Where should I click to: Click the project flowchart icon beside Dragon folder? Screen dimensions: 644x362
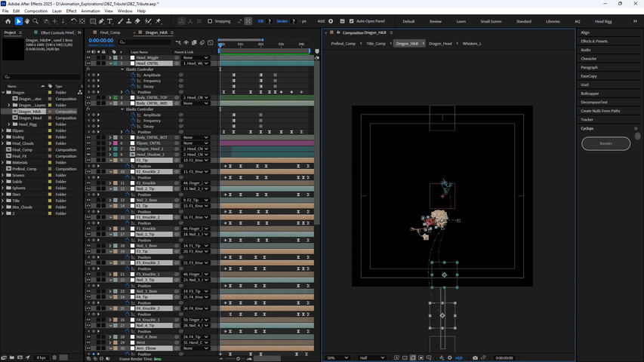(80, 92)
